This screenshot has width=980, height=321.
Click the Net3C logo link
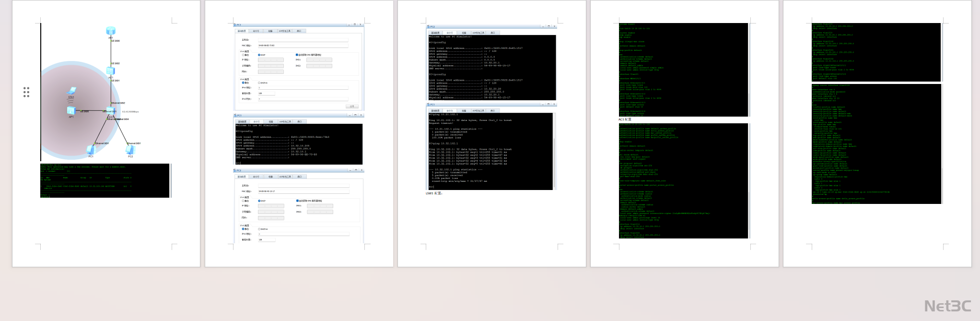pos(947,306)
